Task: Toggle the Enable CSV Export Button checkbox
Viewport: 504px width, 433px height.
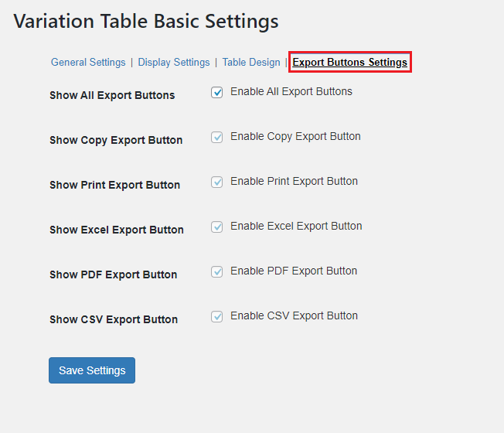Action: [217, 316]
